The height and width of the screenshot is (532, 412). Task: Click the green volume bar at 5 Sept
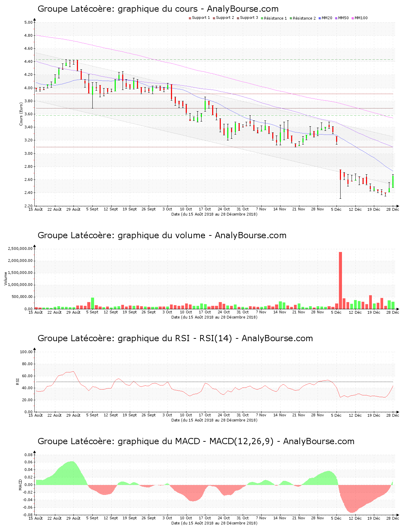click(92, 303)
